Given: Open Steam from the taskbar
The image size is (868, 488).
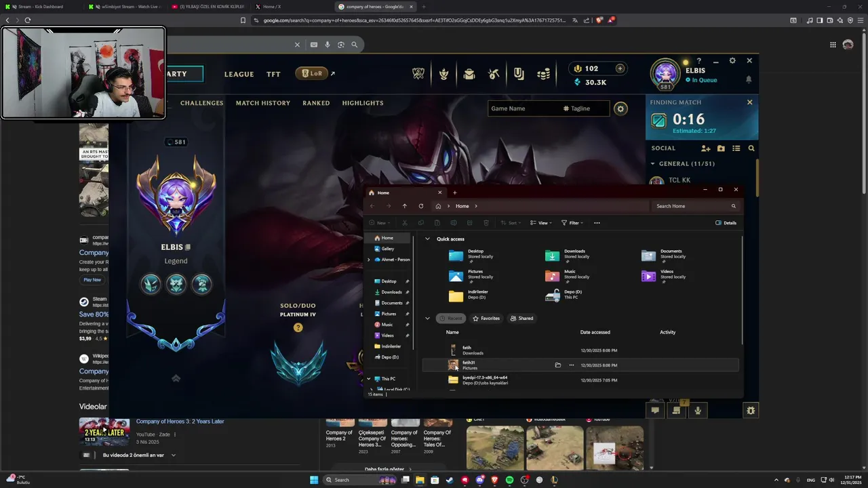Looking at the screenshot, I should pos(450,480).
